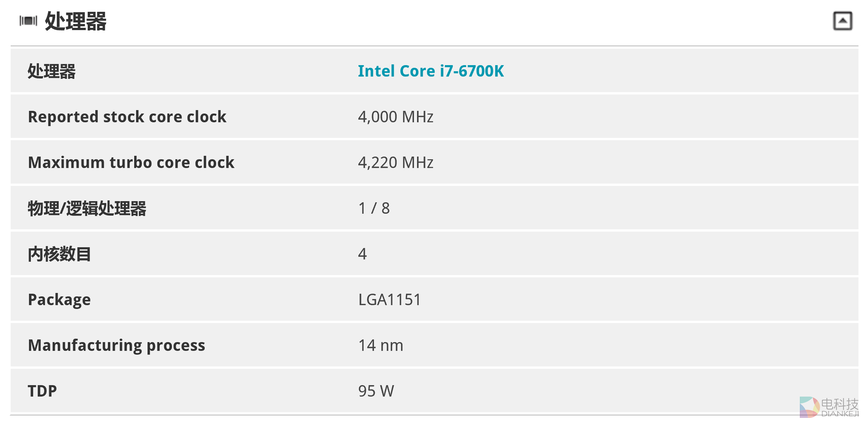This screenshot has width=868, height=424.
Task: Select the 物理/逻辑处理器 row label
Action: (x=87, y=208)
